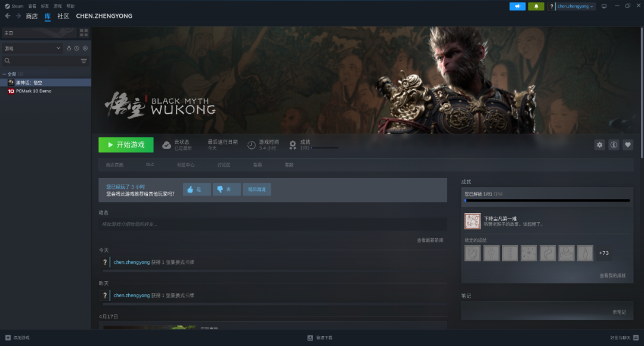This screenshot has height=346, width=644.
Task: Click the green 开始游戏 play button
Action: [126, 145]
